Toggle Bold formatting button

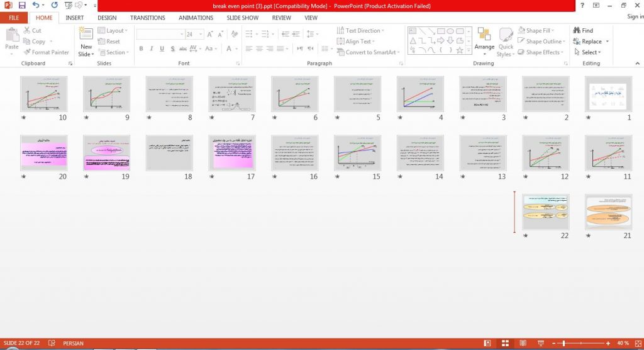[141, 48]
